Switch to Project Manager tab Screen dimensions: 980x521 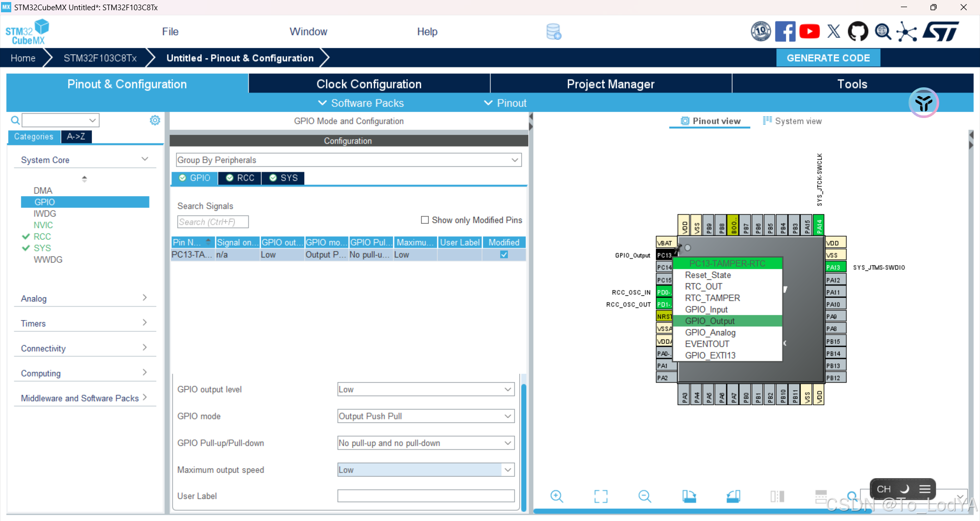pos(610,84)
